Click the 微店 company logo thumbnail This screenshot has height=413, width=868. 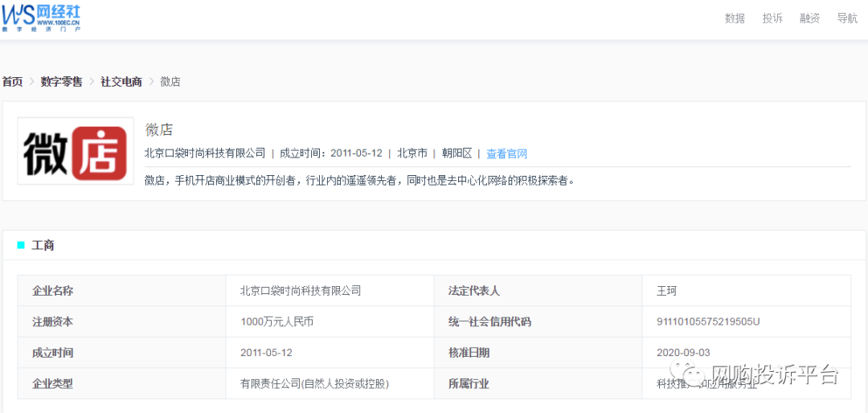pyautogui.click(x=76, y=151)
